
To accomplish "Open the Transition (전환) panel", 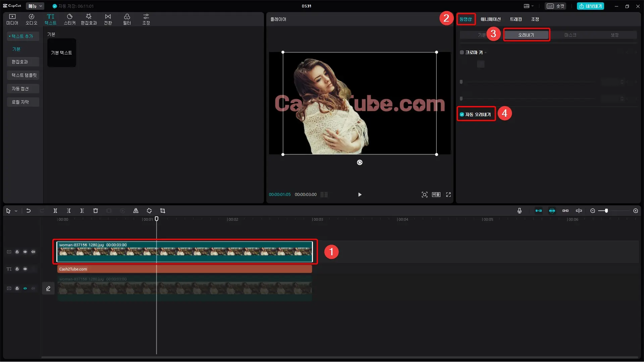I will tap(108, 19).
